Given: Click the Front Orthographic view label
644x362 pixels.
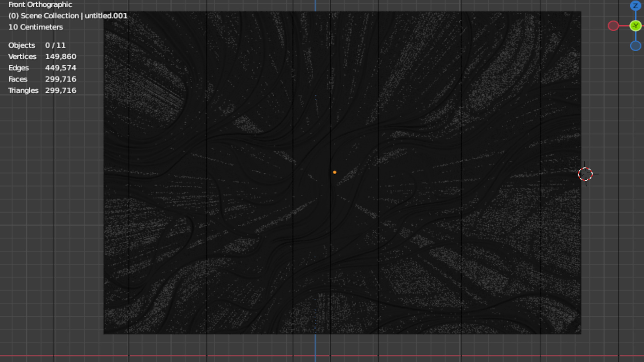Looking at the screenshot, I should [40, 5].
